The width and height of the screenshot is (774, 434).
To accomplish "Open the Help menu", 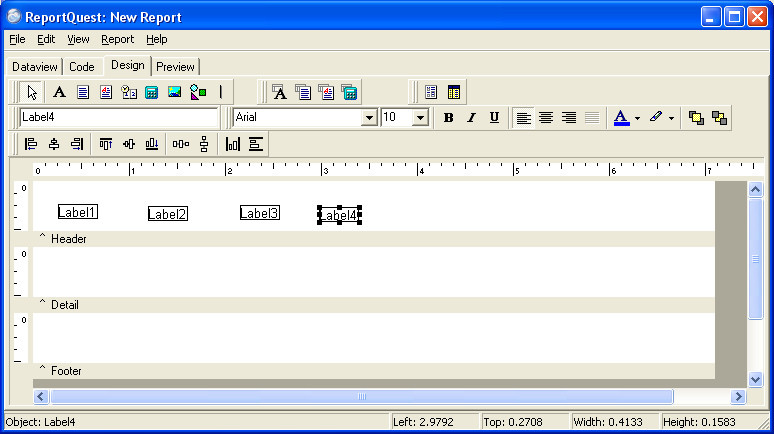I will (156, 39).
